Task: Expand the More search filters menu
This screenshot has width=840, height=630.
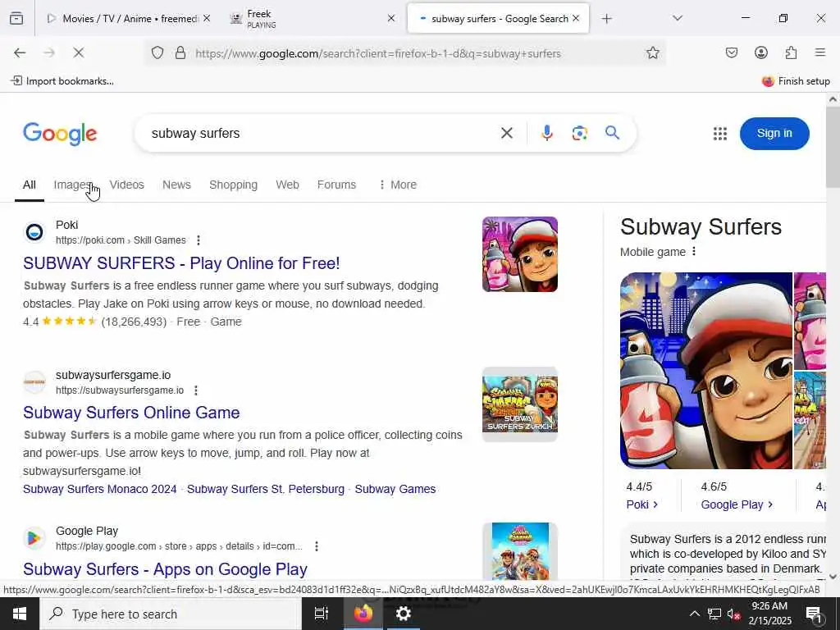Action: [398, 185]
